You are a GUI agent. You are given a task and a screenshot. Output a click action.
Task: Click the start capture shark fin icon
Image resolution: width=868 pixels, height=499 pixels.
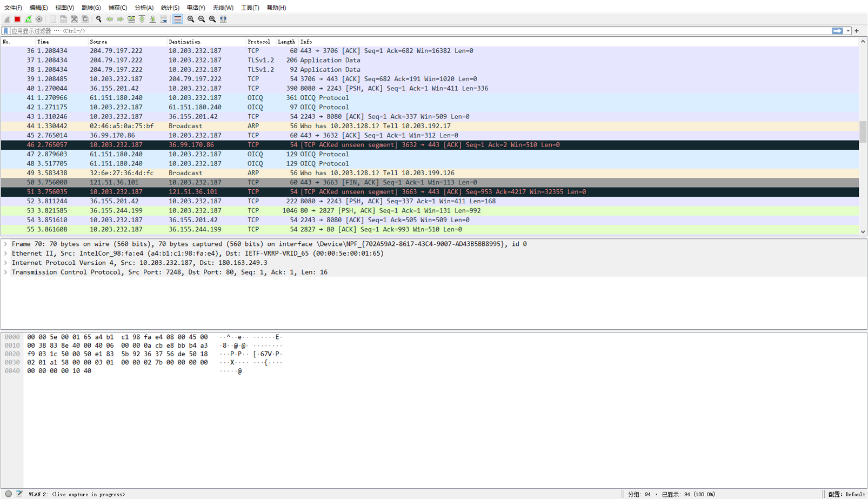point(7,19)
